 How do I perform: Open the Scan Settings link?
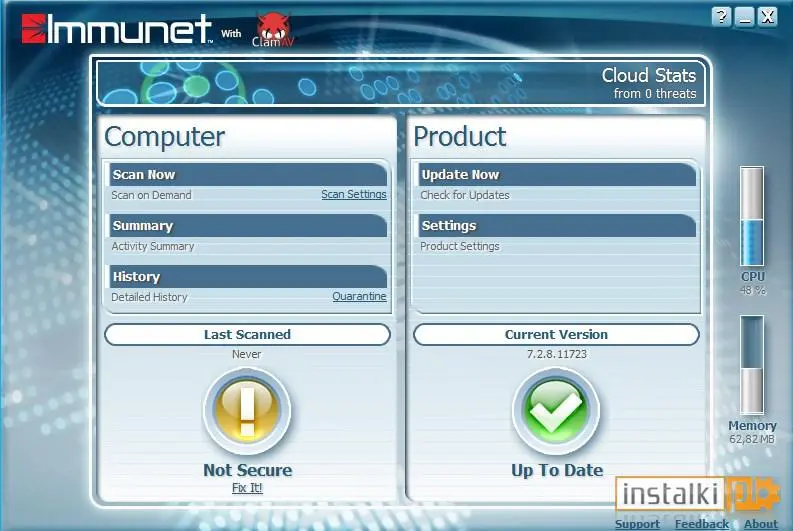[353, 195]
